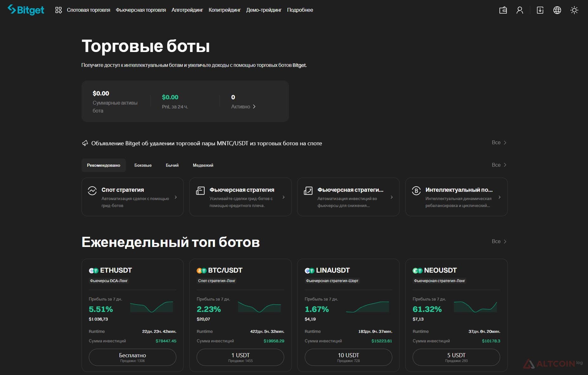
Task: Open the user profile icon
Action: (x=520, y=10)
